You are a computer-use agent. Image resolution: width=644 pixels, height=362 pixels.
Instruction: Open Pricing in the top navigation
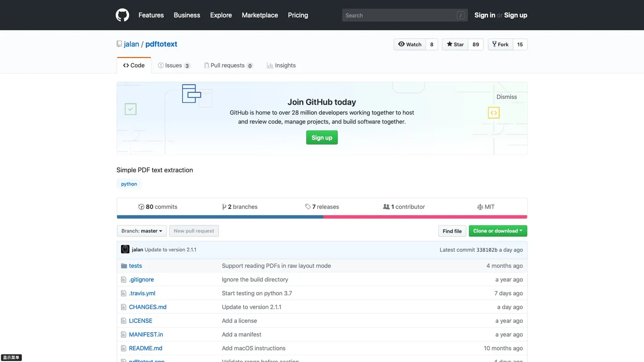coord(298,15)
